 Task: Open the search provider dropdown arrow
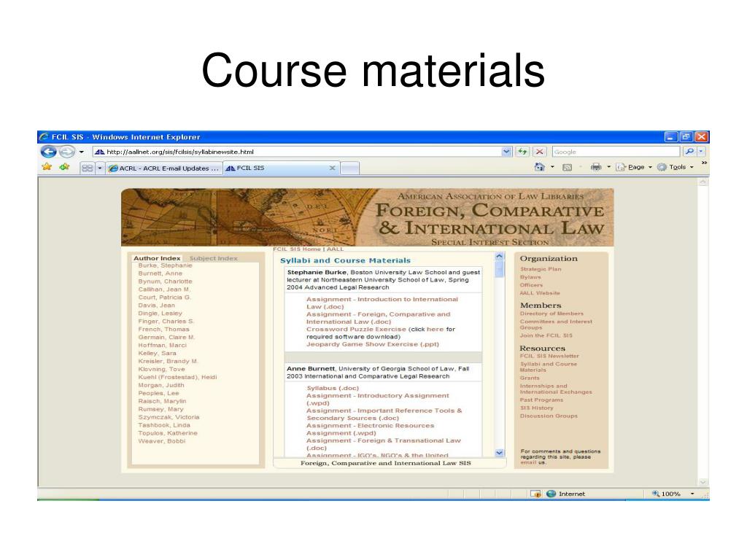click(701, 152)
